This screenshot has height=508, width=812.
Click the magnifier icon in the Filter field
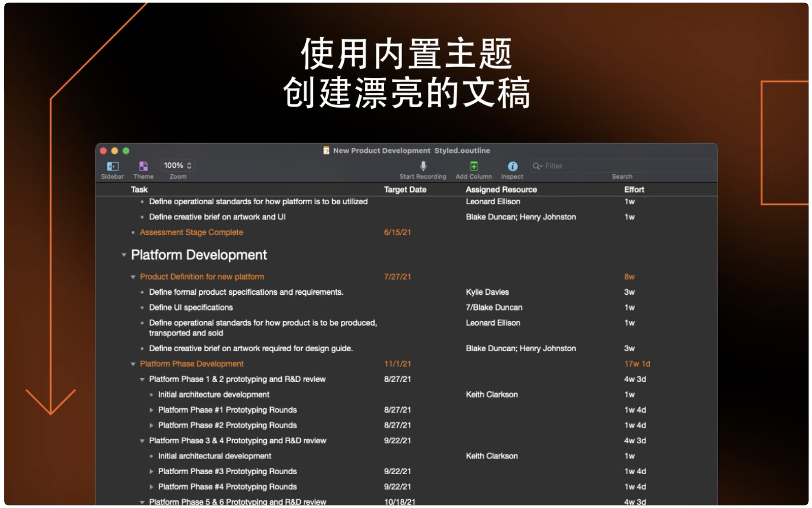537,166
